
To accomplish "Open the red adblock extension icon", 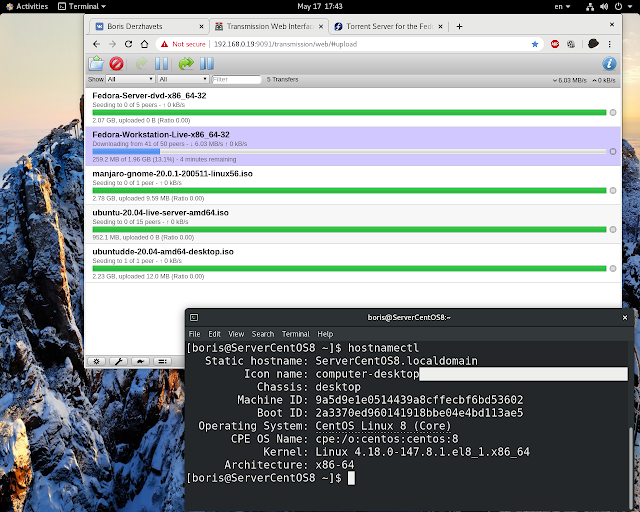I will click(555, 44).
